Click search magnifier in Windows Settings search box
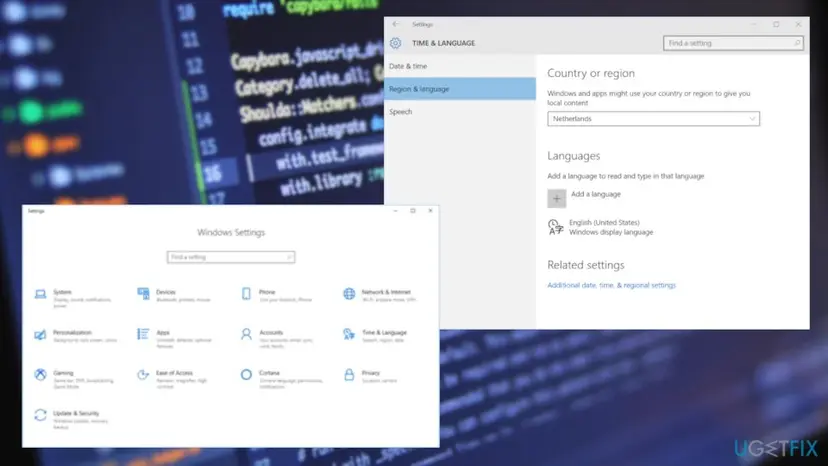Screen dimensions: 828x466 click(x=289, y=257)
